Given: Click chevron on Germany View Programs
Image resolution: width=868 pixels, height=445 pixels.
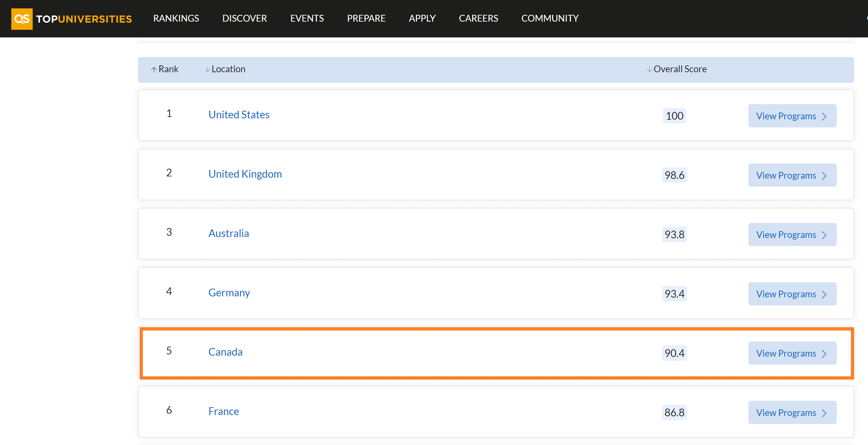Looking at the screenshot, I should point(824,294).
